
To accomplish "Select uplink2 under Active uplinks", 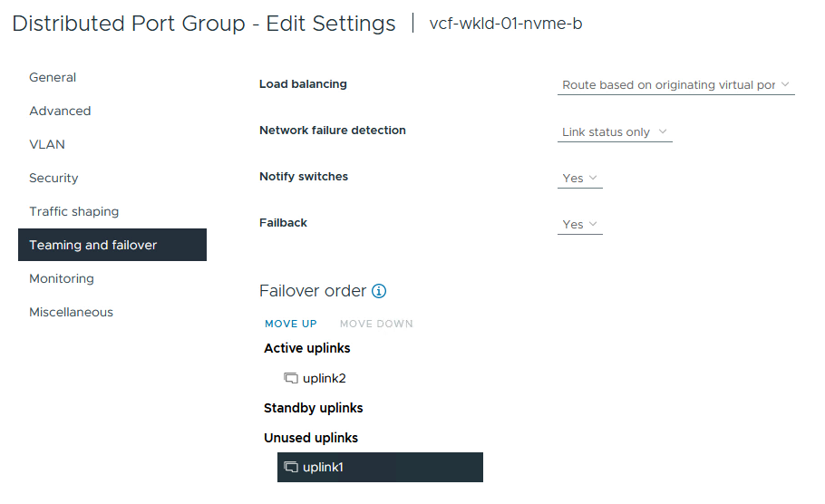I will (x=324, y=378).
